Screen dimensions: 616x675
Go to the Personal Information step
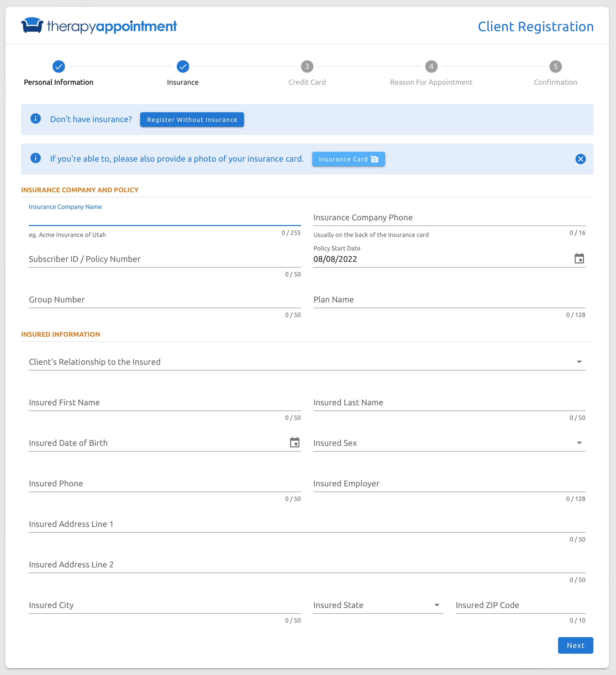59,82
